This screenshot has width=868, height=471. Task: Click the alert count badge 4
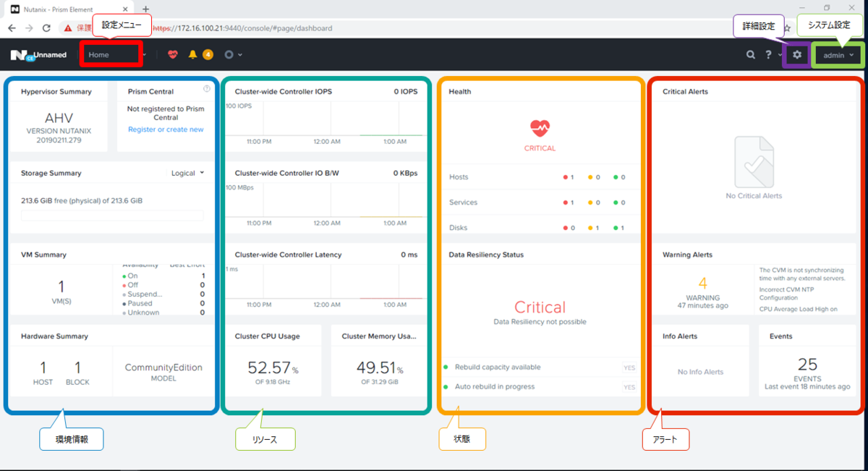tap(208, 55)
